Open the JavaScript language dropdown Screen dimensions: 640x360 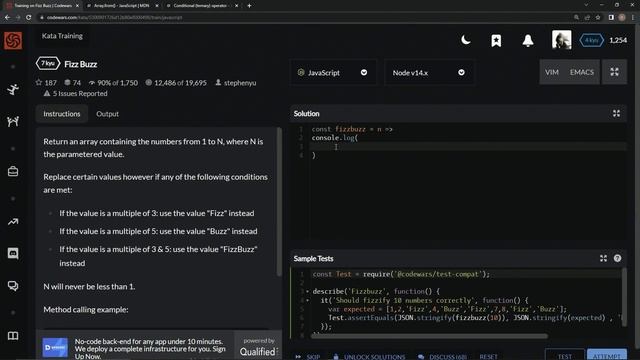pos(333,73)
